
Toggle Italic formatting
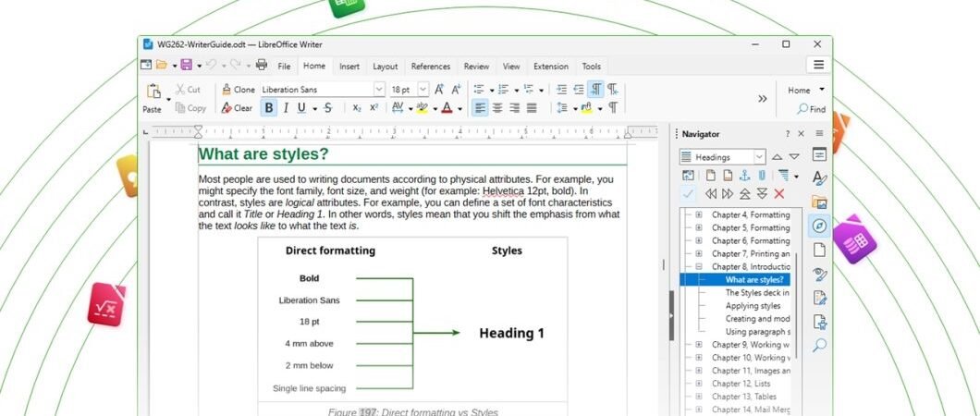pyautogui.click(x=286, y=108)
